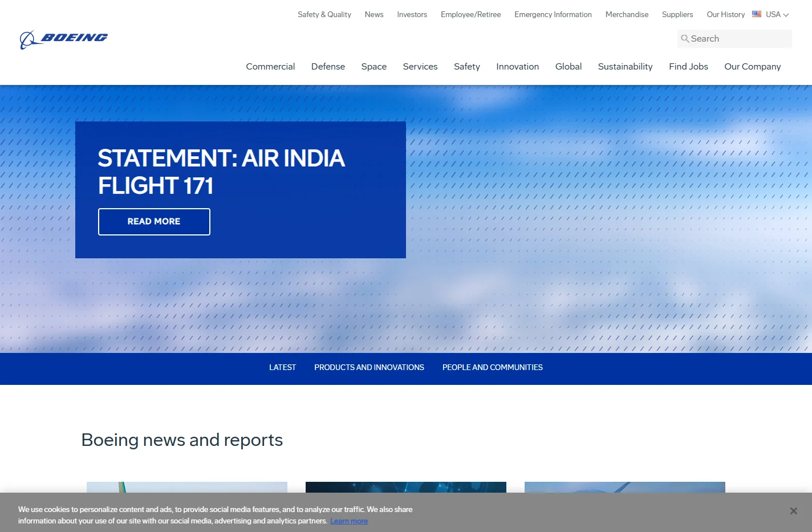The width and height of the screenshot is (812, 532).
Task: Open the Safety menu
Action: (x=467, y=67)
